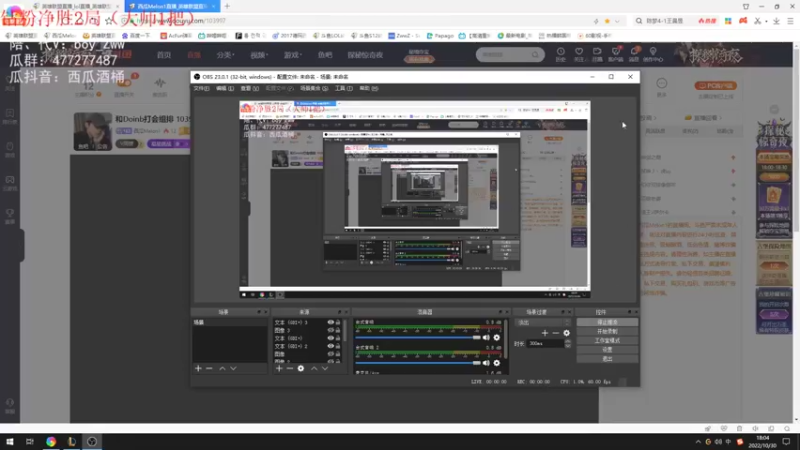Open the OBS 文件(F) menu

point(201,88)
